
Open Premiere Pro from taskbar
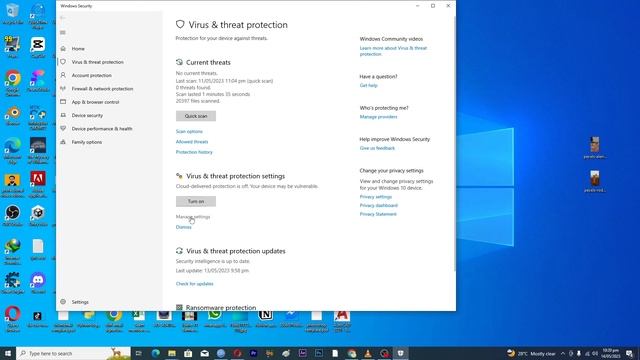[253, 353]
